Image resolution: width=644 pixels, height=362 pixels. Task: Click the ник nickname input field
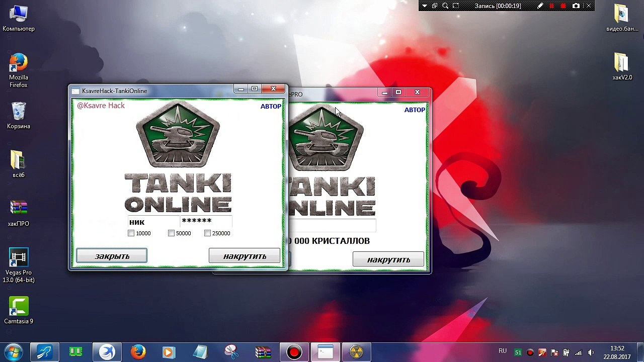click(x=153, y=222)
